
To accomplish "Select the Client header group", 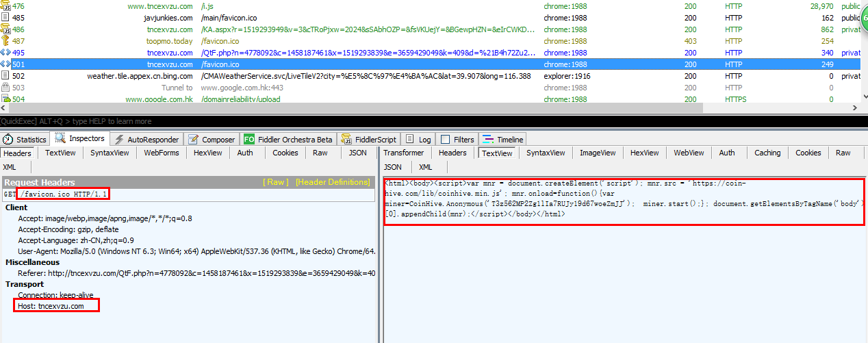I will click(16, 207).
